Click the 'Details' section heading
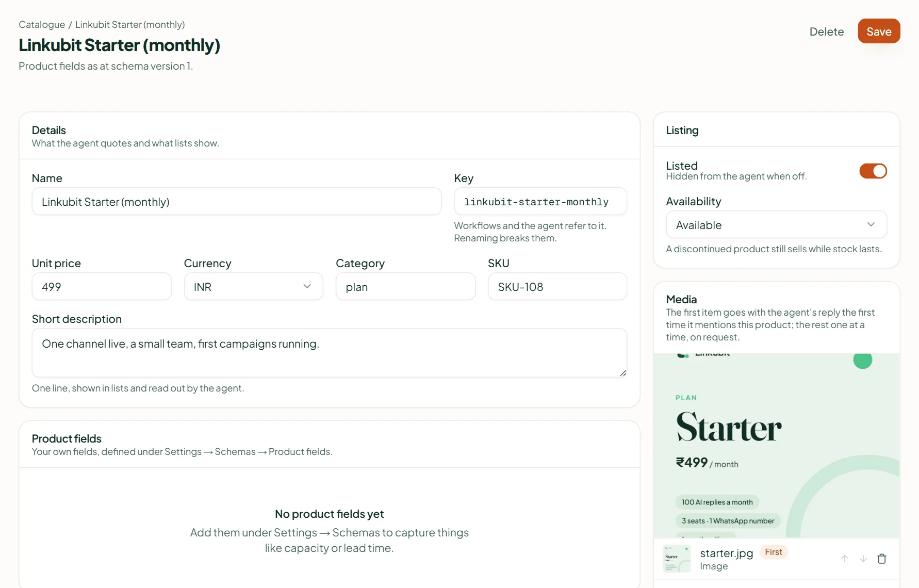The height and width of the screenshot is (588, 919). pyautogui.click(x=49, y=130)
